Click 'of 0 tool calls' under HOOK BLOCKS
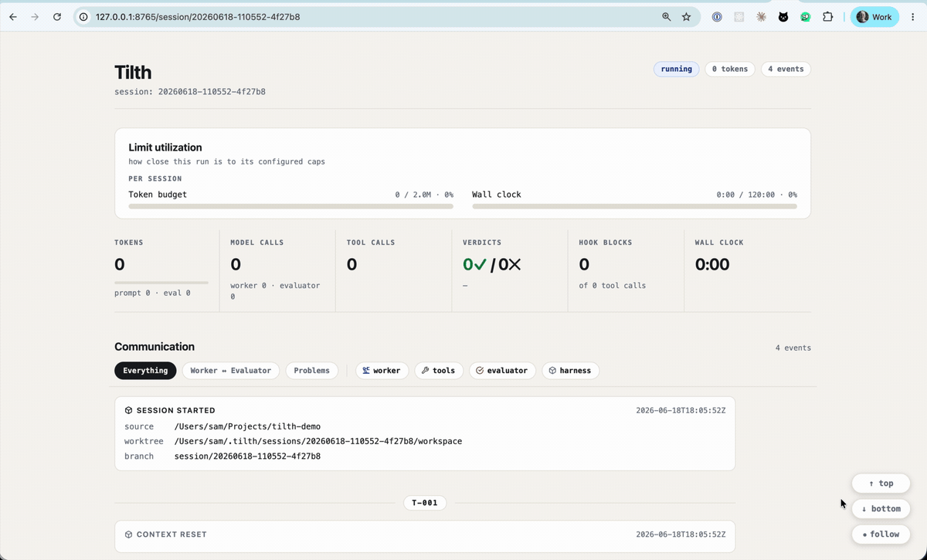927x560 pixels. [613, 286]
